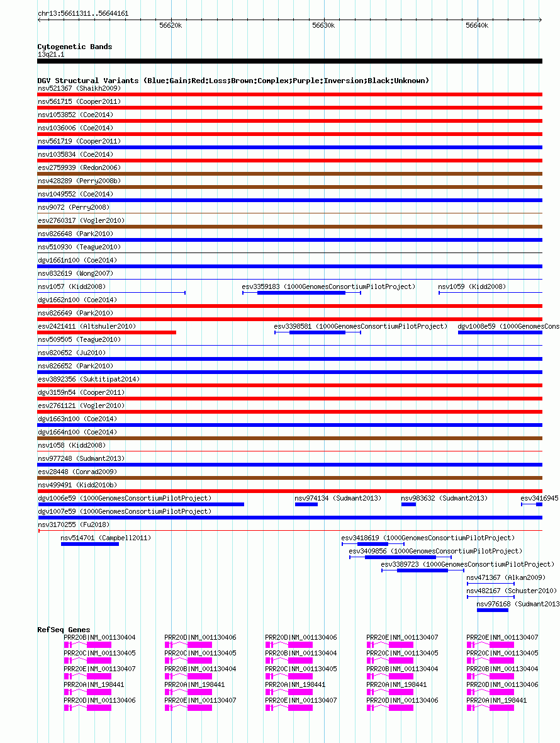The image size is (560, 743).
Task: Select the esv3389723 variant label
Action: pyautogui.click(x=468, y=565)
